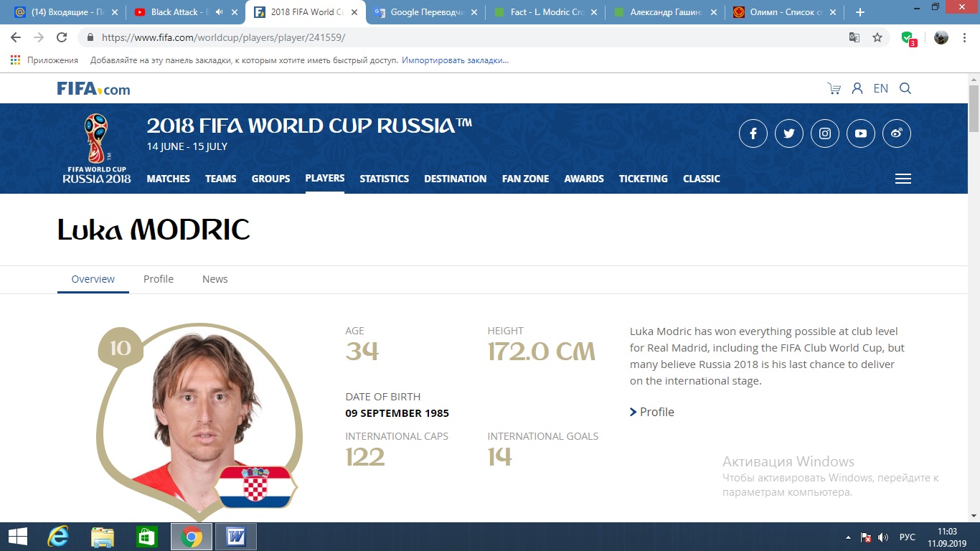Click the taskbar clock 11:03
The width and height of the screenshot is (980, 551).
[948, 532]
